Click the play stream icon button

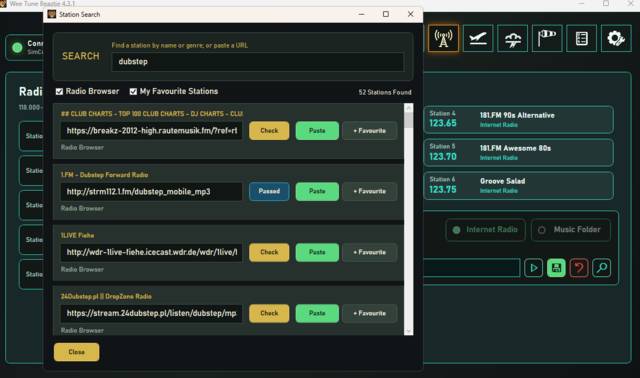(x=533, y=268)
